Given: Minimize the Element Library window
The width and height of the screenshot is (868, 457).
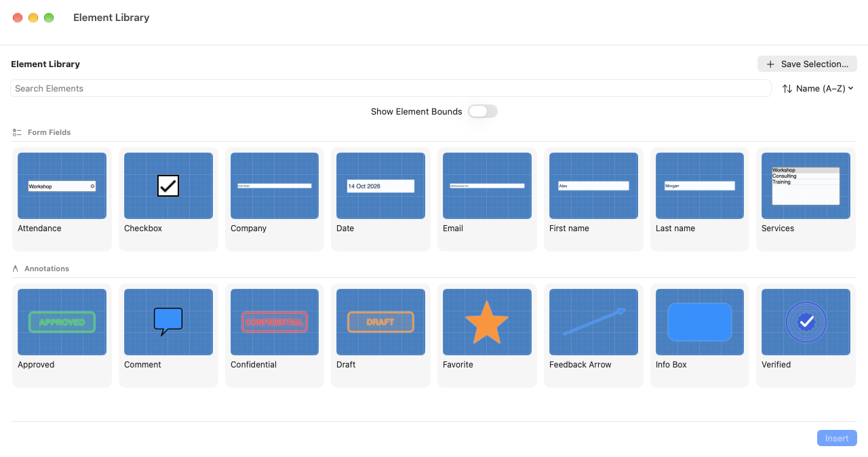Looking at the screenshot, I should click(x=33, y=18).
